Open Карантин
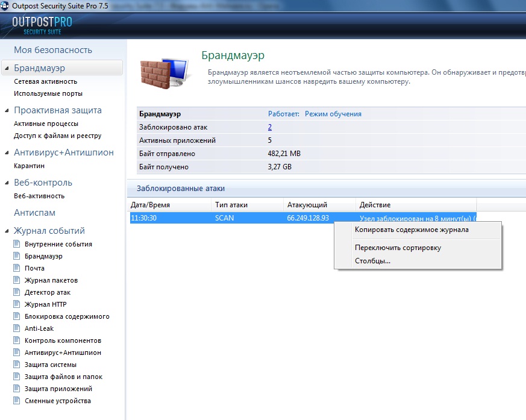The height and width of the screenshot is (420, 526). coord(29,166)
